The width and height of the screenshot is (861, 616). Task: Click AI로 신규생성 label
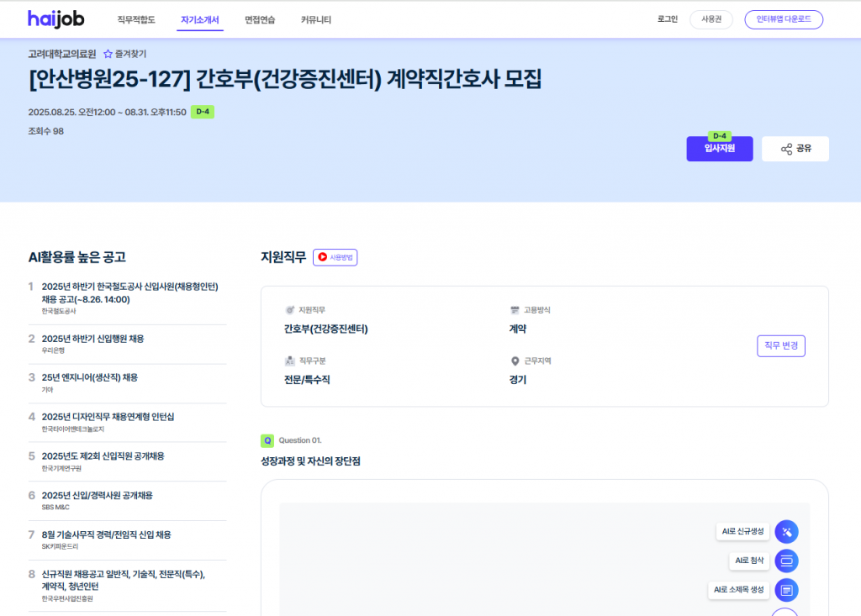[742, 531]
